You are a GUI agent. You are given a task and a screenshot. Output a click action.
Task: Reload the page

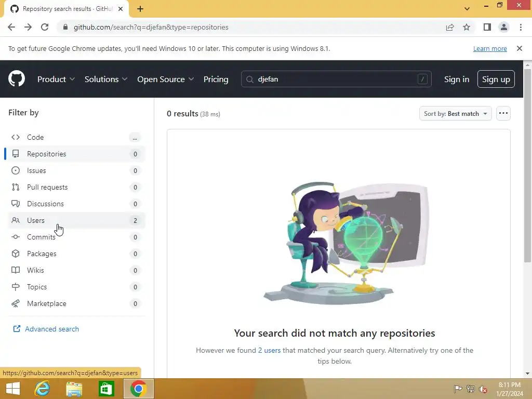pos(45,27)
